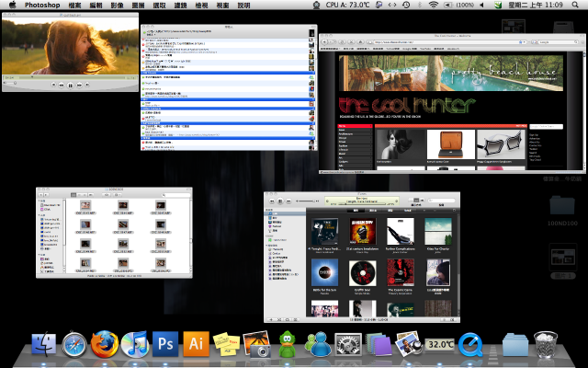
Task: Pause the QuickTime movie
Action: click(x=70, y=85)
